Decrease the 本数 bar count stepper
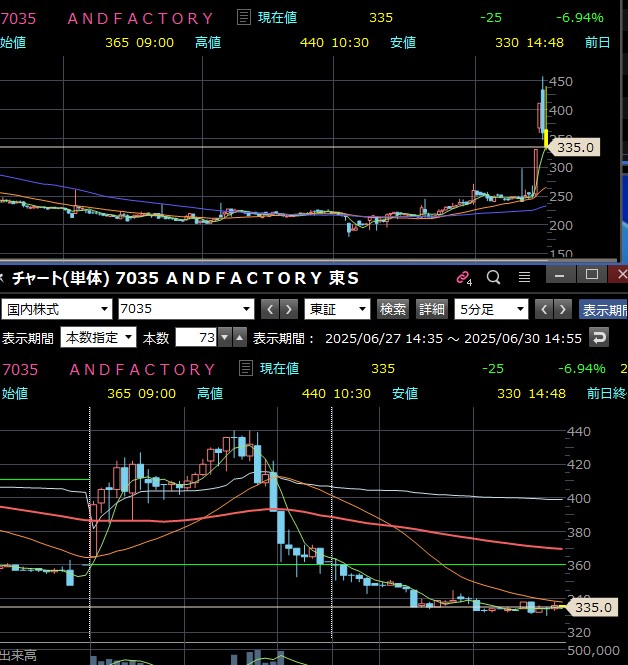Viewport: 628px width, 665px height. (x=225, y=338)
